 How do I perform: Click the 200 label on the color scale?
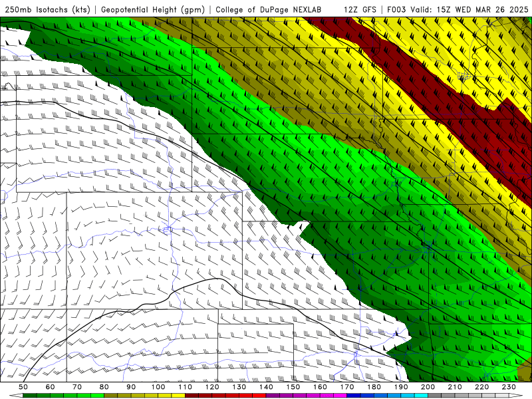428,387
